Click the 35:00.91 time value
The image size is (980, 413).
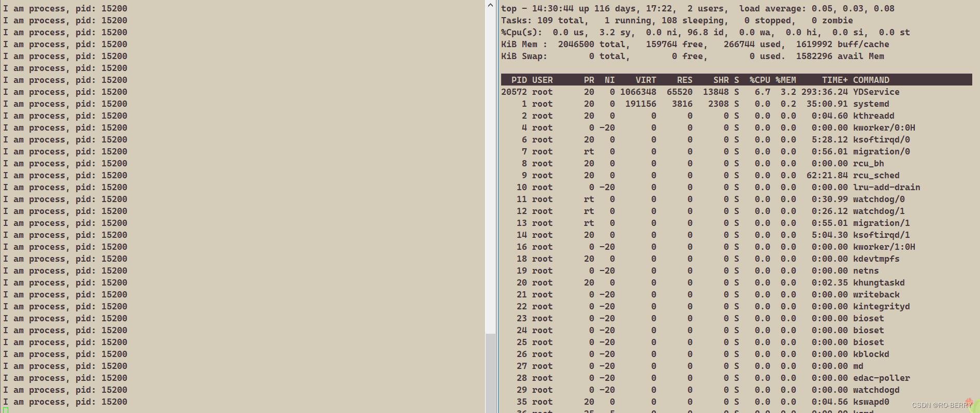[827, 104]
